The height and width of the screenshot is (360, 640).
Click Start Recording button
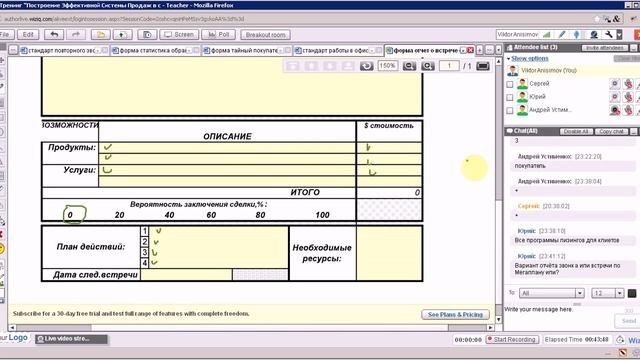(x=512, y=340)
